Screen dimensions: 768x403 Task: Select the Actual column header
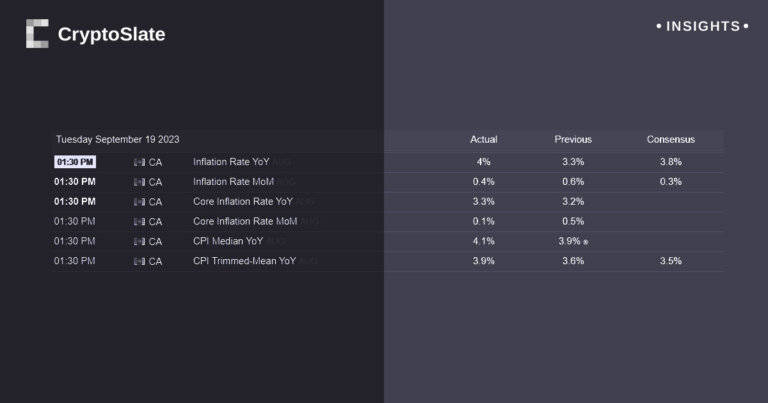[x=483, y=139]
